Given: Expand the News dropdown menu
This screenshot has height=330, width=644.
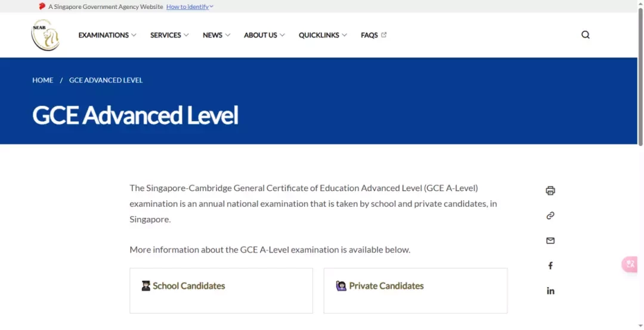Looking at the screenshot, I should click(216, 35).
